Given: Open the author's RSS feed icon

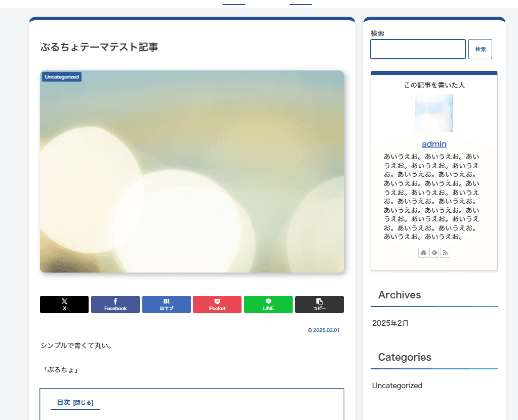Looking at the screenshot, I should [x=445, y=252].
